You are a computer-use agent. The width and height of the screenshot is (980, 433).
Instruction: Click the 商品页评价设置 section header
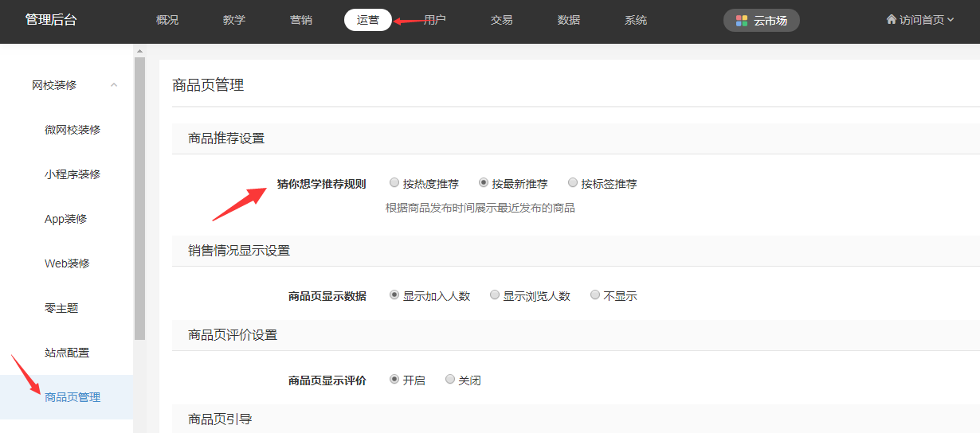233,335
